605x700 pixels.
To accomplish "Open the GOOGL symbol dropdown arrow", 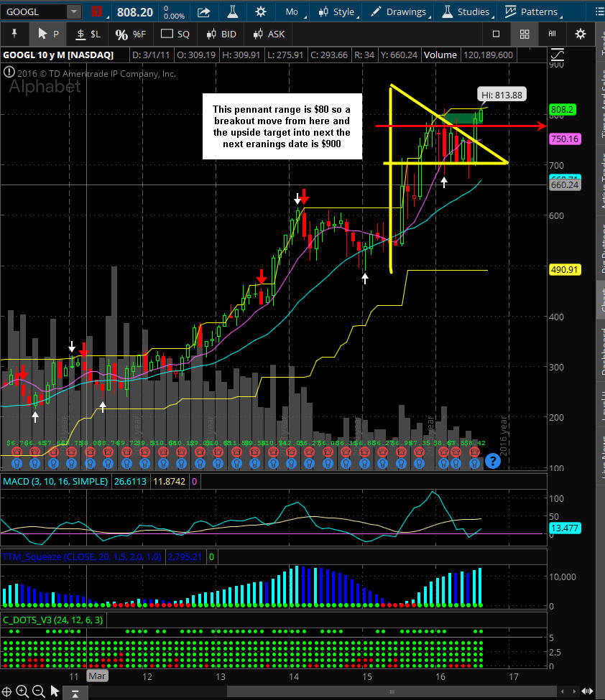I will (x=74, y=11).
